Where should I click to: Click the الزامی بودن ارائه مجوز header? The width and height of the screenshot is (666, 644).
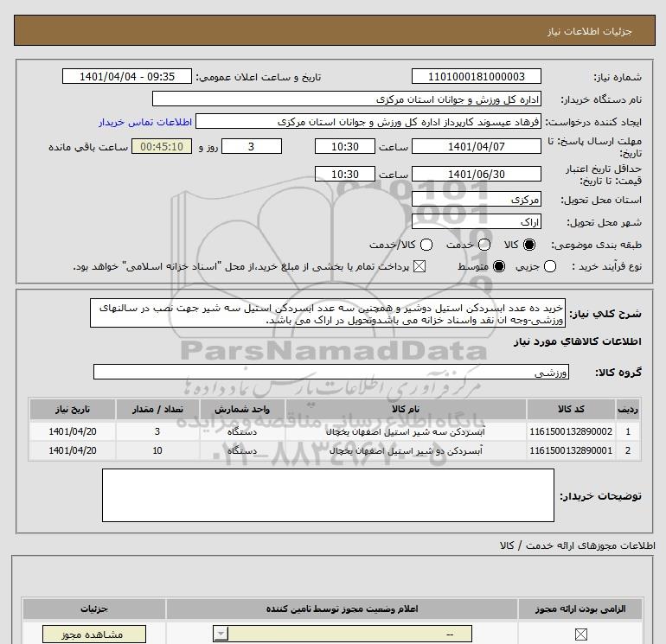click(x=580, y=609)
